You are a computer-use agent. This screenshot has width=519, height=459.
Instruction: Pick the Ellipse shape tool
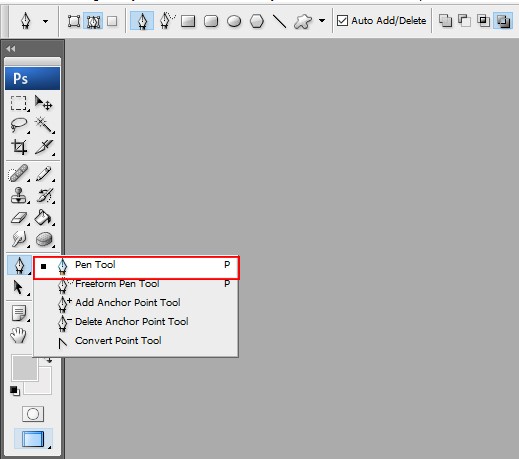point(234,21)
